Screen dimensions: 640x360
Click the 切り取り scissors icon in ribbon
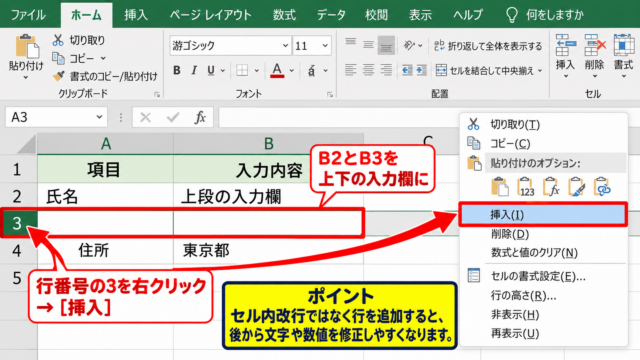click(58, 40)
